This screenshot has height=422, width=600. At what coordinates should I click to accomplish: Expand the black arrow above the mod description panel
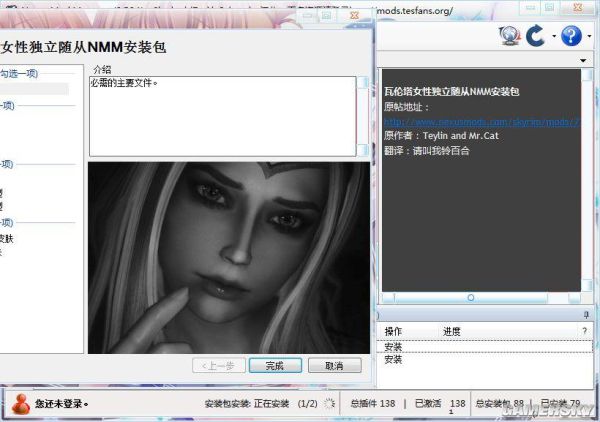[583, 60]
